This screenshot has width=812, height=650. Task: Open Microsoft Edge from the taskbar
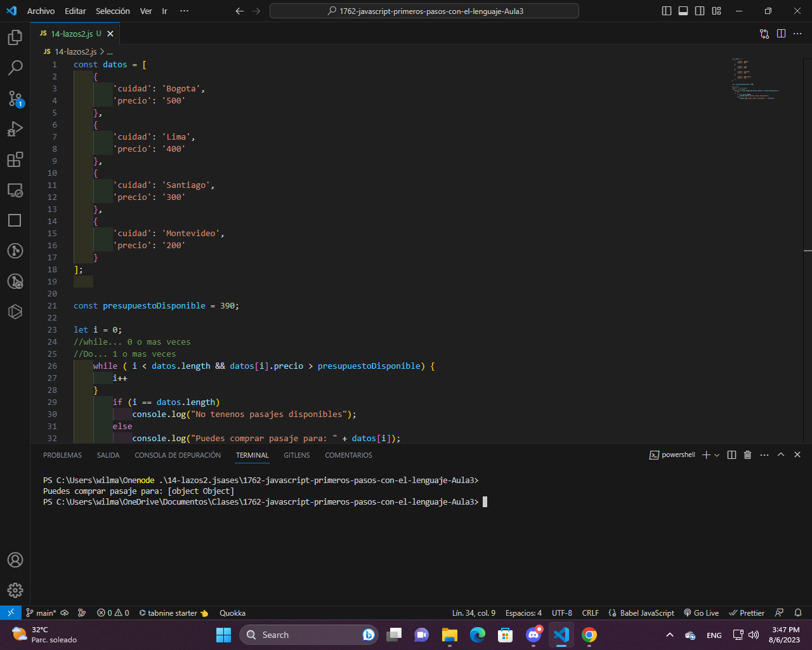tap(478, 635)
